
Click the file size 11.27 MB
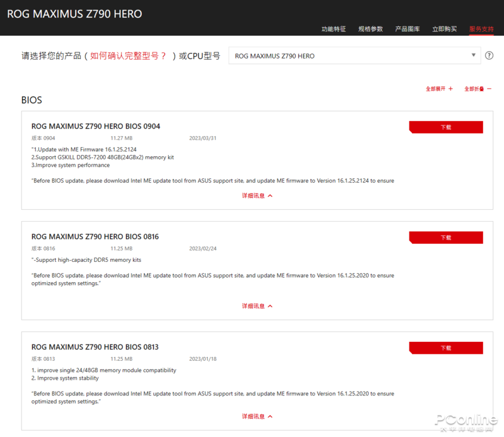(x=121, y=138)
